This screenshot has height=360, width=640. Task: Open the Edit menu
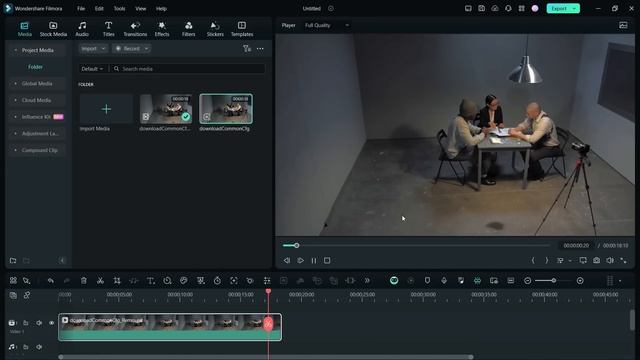click(x=99, y=9)
